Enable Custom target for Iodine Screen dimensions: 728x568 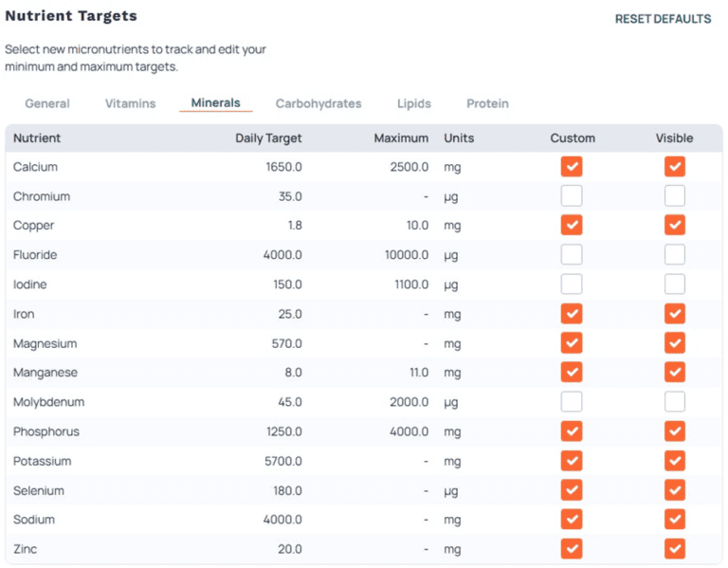[572, 284]
